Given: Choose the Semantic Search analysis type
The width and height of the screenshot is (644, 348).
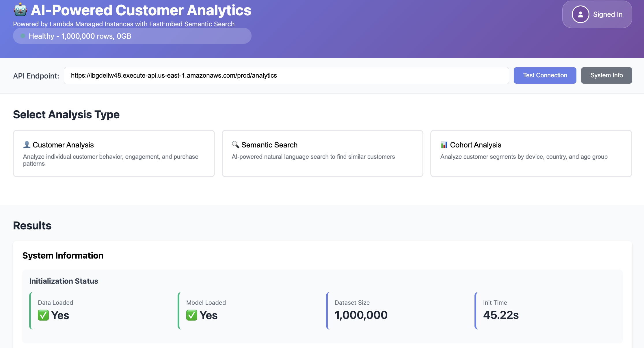Looking at the screenshot, I should coord(322,153).
